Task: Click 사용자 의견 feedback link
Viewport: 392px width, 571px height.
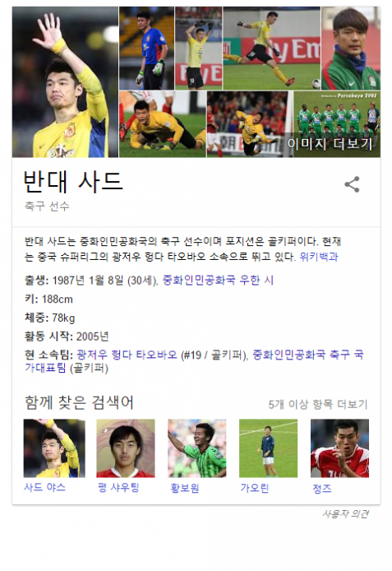Action: tap(345, 514)
